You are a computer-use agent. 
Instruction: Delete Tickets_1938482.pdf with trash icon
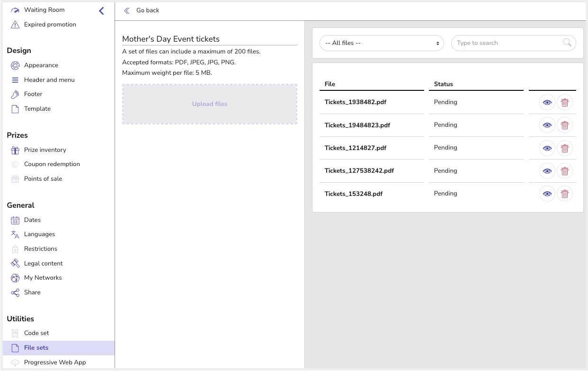click(x=565, y=102)
